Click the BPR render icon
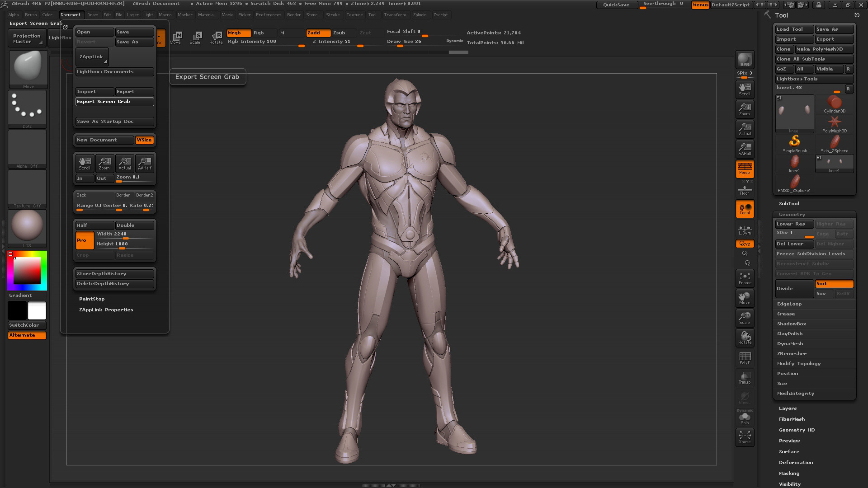 [x=745, y=60]
